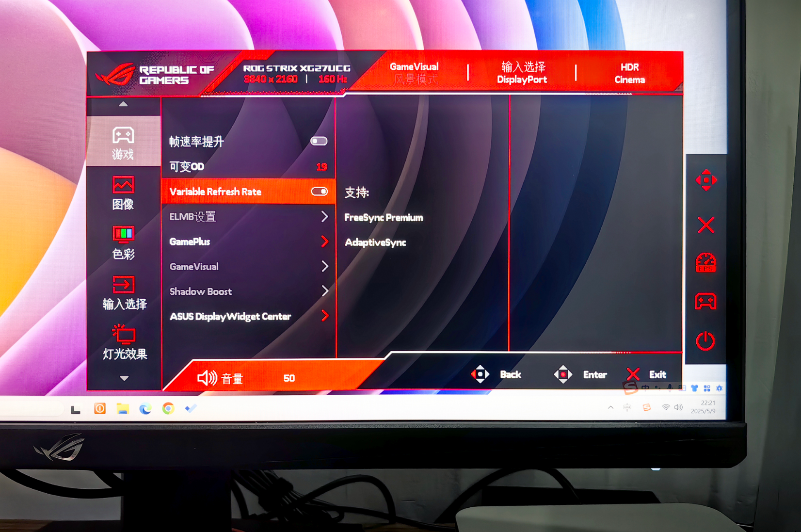Open the 图像 image settings category
This screenshot has height=532, width=801.
[x=123, y=193]
